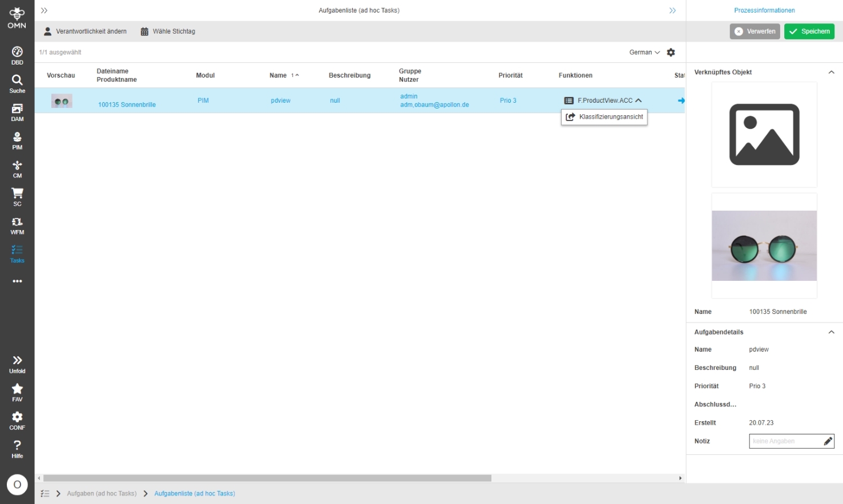This screenshot has width=843, height=504.
Task: Click the table settings gear icon
Action: tap(671, 53)
